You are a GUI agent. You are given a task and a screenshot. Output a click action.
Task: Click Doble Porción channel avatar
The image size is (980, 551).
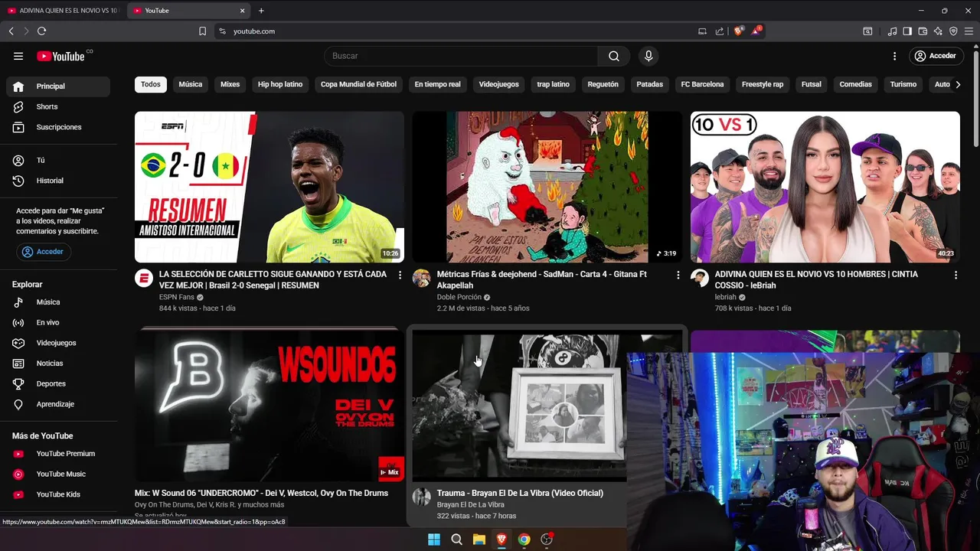(422, 278)
